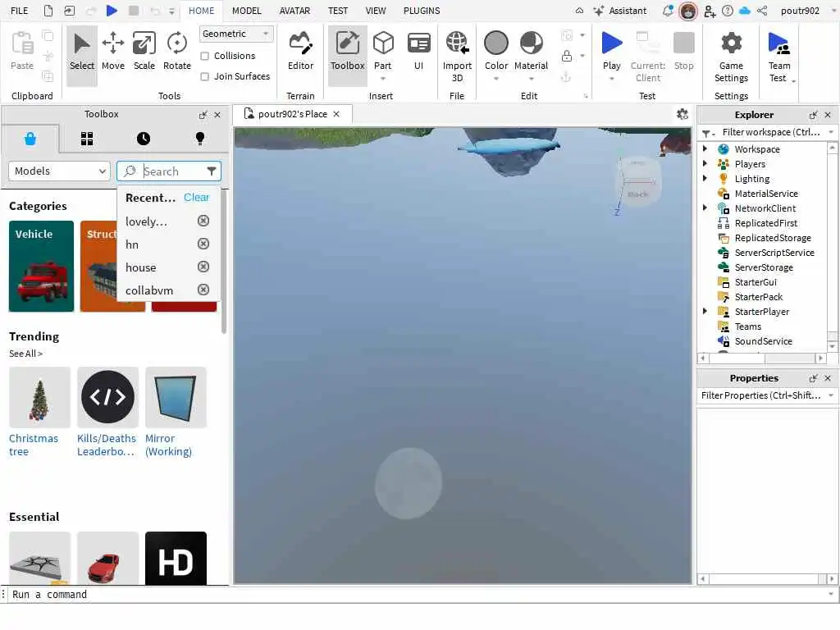
Task: Open Toolbox Creations lightbulb tab
Action: (200, 139)
